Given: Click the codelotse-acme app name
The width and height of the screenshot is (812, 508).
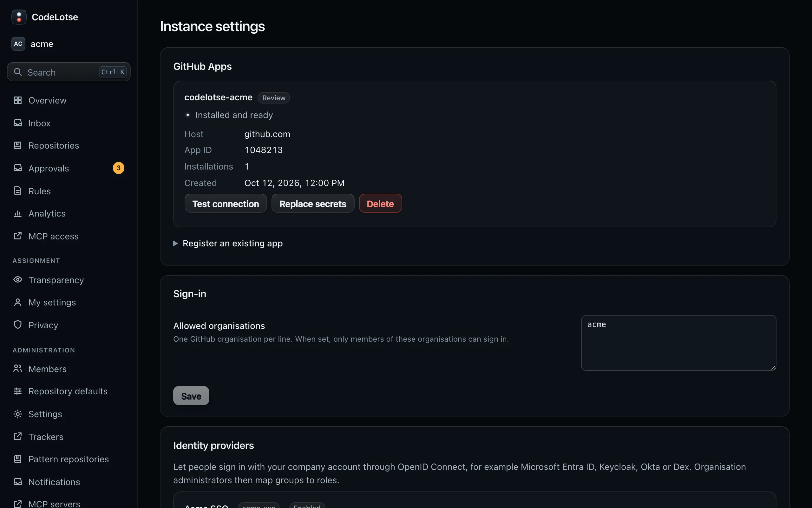Looking at the screenshot, I should tap(219, 97).
